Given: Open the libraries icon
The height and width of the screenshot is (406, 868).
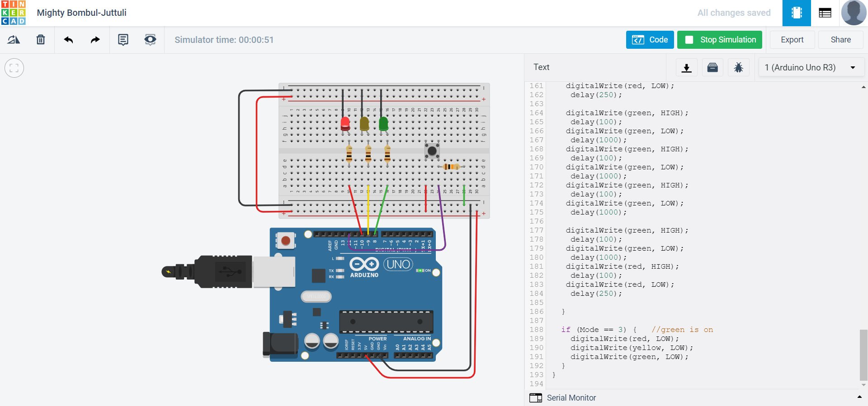Looking at the screenshot, I should (712, 68).
